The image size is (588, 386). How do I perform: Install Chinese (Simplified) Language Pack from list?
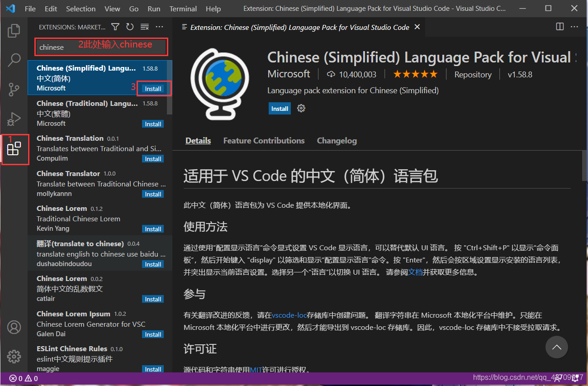(x=153, y=89)
